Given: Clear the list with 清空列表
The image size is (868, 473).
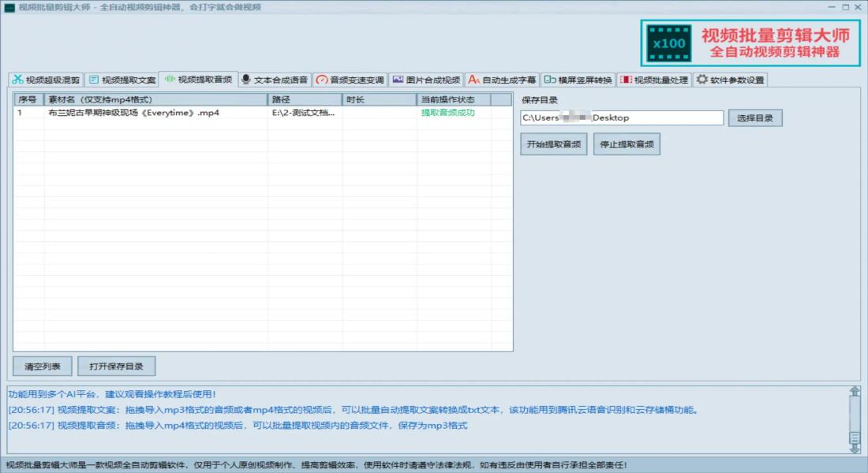Looking at the screenshot, I should [43, 366].
